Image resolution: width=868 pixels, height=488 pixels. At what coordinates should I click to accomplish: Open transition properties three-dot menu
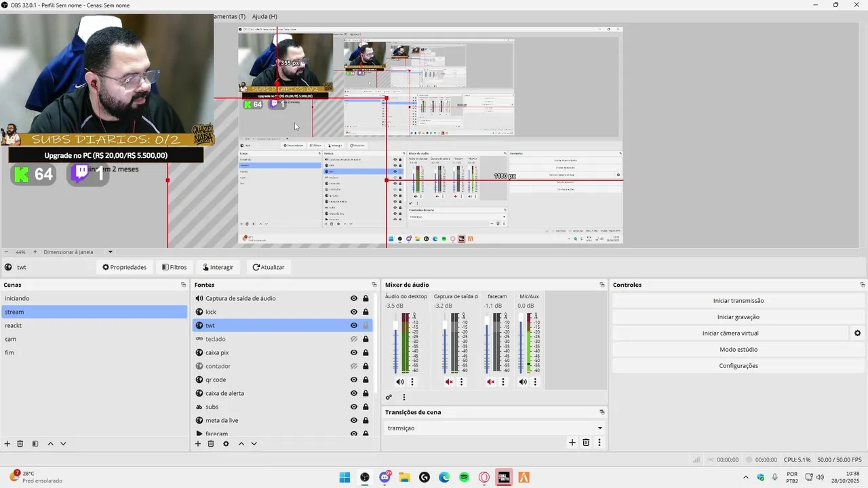point(599,443)
